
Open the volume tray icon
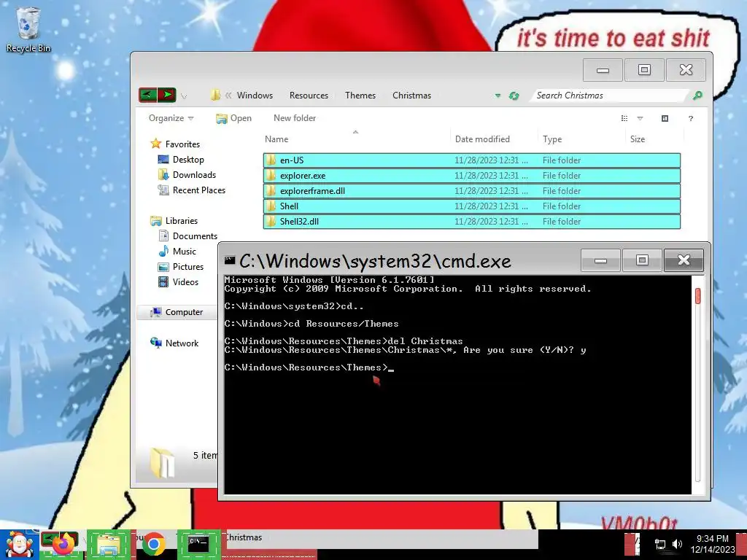[677, 544]
